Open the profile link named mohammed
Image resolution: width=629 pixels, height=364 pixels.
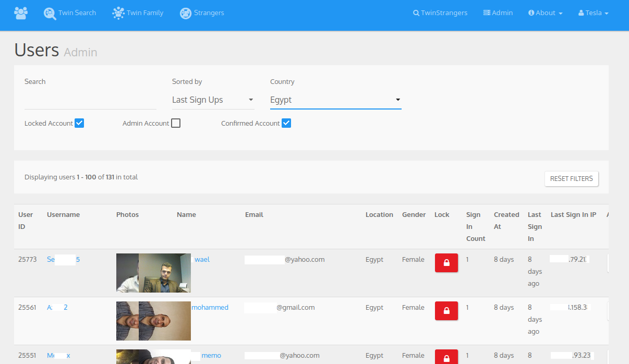point(210,308)
